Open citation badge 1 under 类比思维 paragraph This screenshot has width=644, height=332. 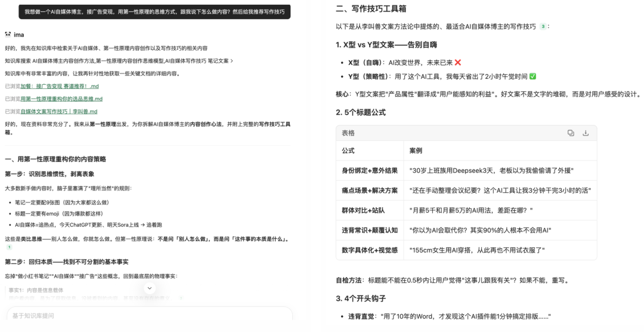(x=9, y=247)
